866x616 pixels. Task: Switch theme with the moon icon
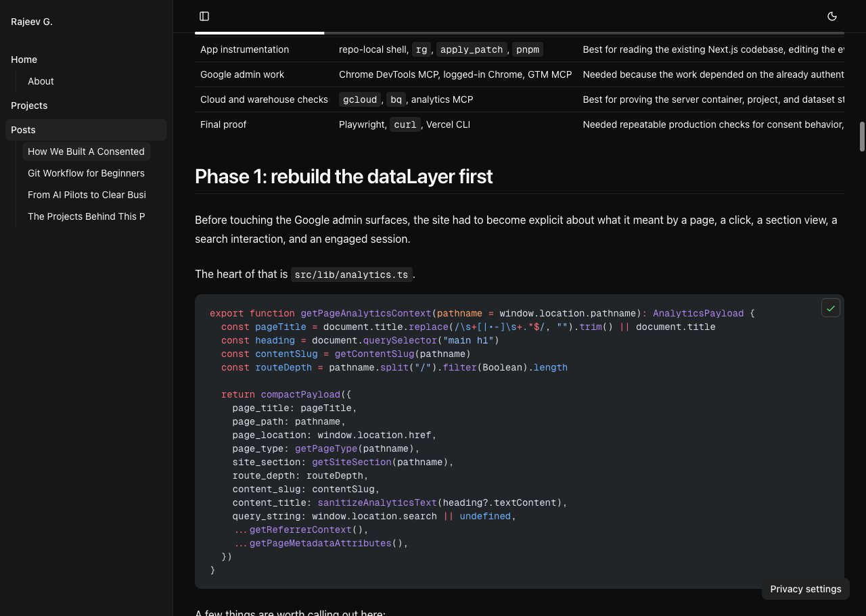[x=832, y=16]
